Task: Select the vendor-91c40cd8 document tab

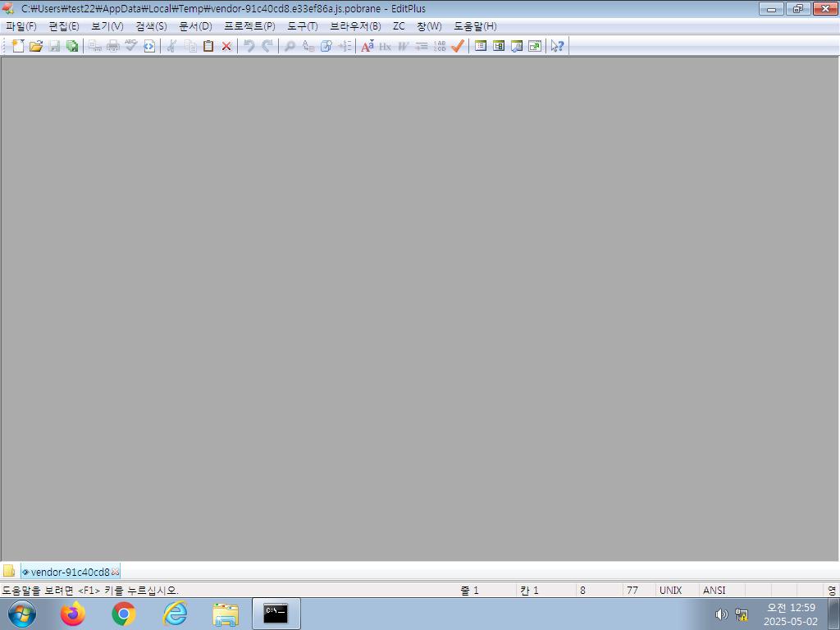Action: [x=71, y=572]
